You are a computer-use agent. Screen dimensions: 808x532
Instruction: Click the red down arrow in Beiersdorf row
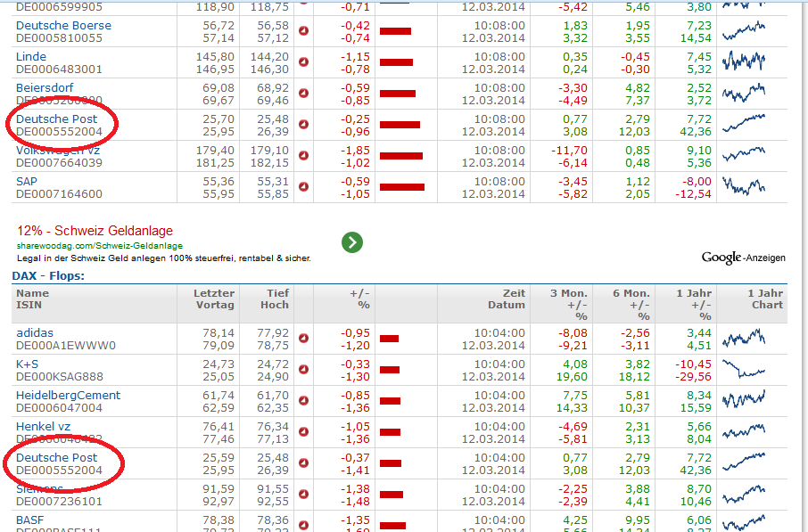click(x=303, y=94)
